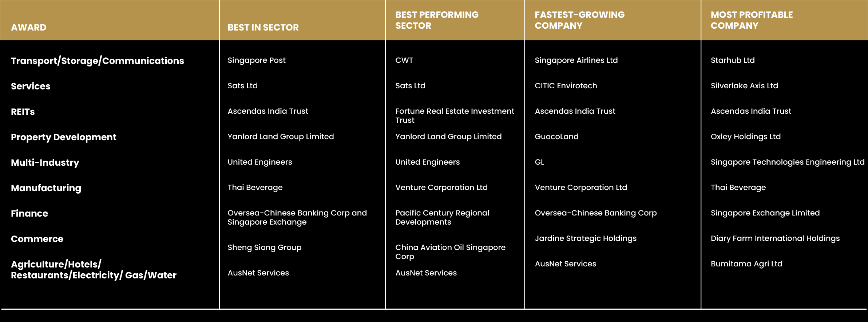Click the AWARD column header
The image size is (868, 322).
coord(29,28)
